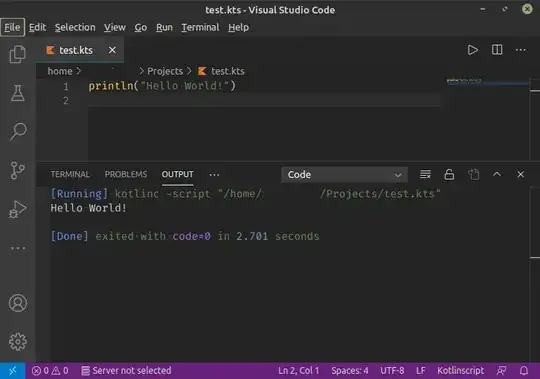
Task: Split the editor to the right
Action: 497,50
